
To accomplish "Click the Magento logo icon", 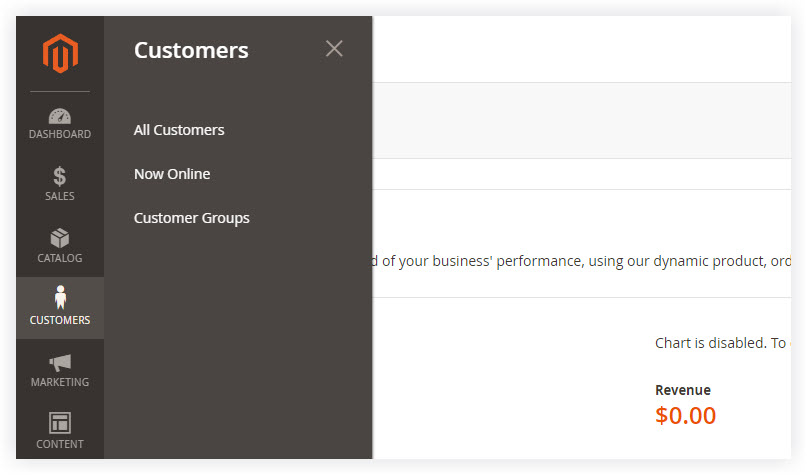I will click(x=60, y=54).
